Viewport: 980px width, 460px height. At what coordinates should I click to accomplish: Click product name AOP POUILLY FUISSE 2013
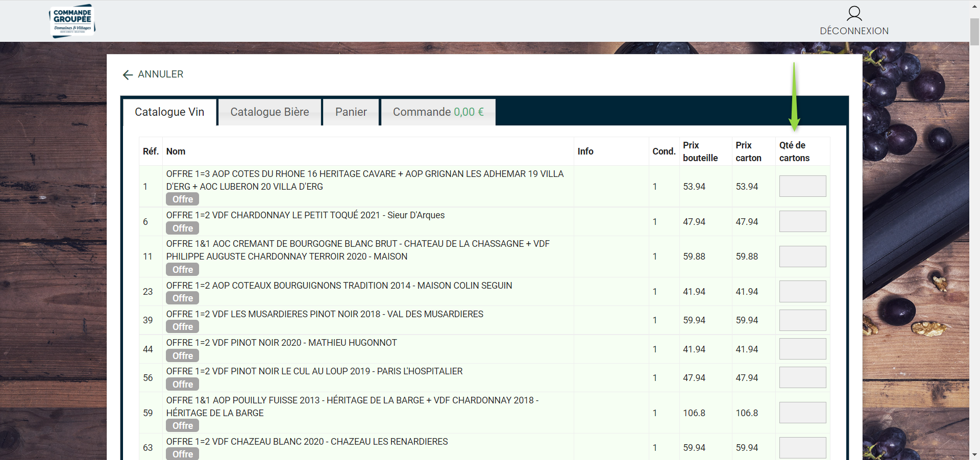point(352,406)
